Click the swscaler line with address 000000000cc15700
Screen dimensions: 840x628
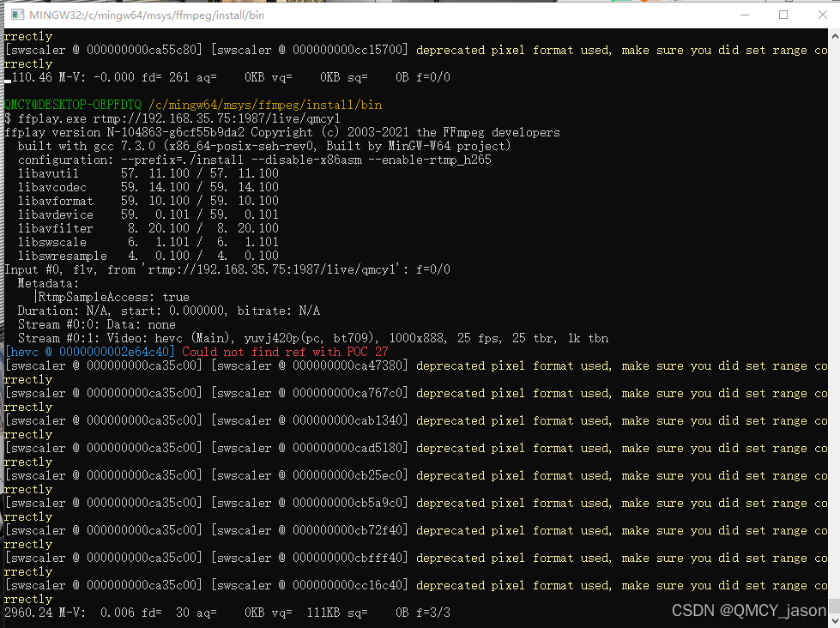click(x=416, y=50)
